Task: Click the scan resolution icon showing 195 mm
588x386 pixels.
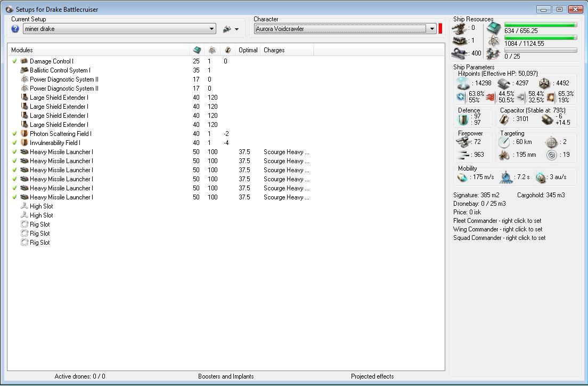Action: pos(504,155)
